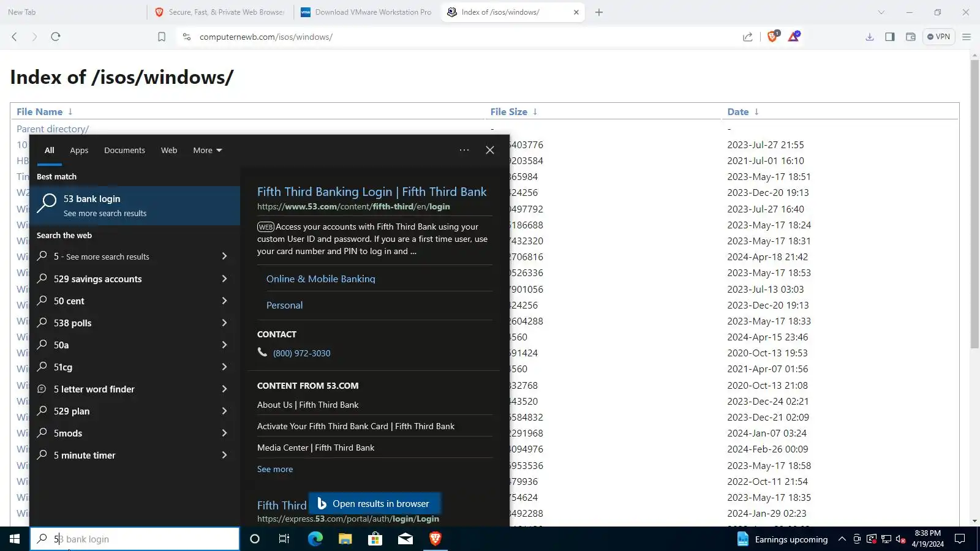Open the notification center icon
Viewport: 980px width, 551px height.
pyautogui.click(x=960, y=539)
